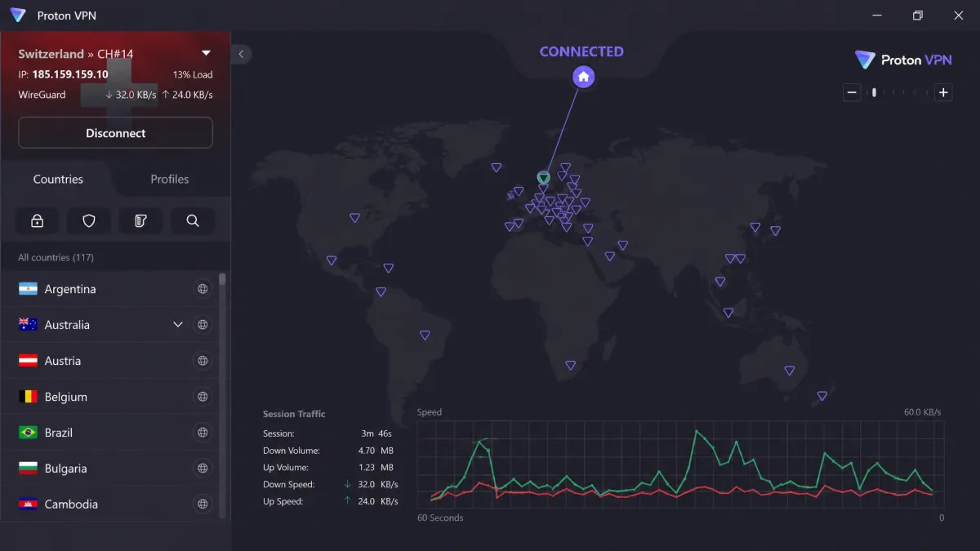Click the 60.0 KB/s graph label
Image resolution: width=980 pixels, height=551 pixels.
(922, 412)
